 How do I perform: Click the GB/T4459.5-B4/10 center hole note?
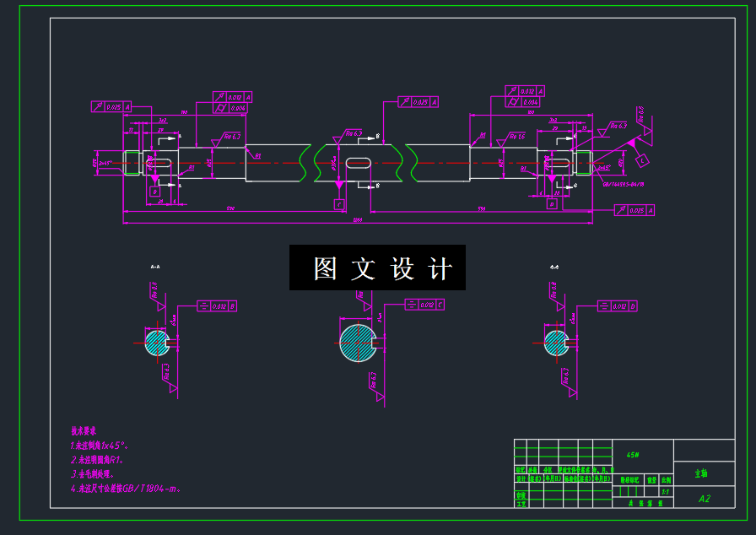[624, 184]
